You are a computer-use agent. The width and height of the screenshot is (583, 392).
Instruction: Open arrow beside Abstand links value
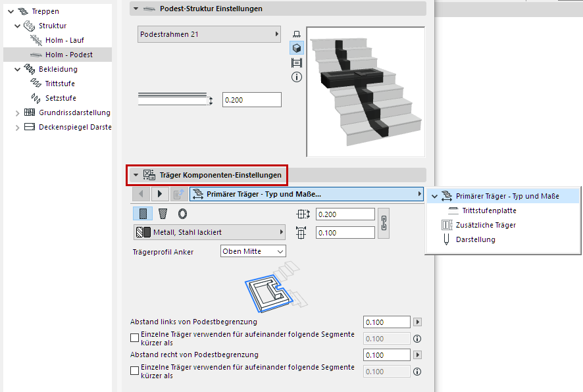tap(418, 322)
